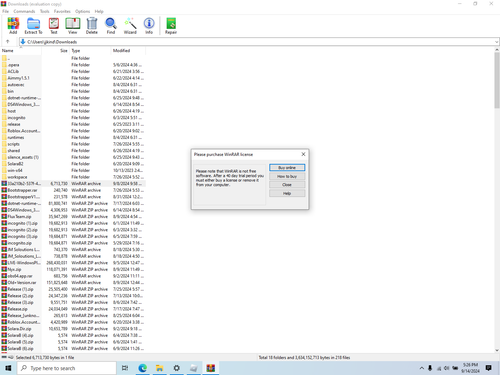Click the folder icon of workspace
Screen dimensions: 500x375
click(4, 177)
